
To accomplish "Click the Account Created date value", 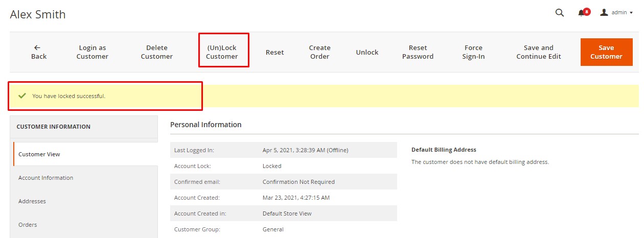I will [x=296, y=198].
